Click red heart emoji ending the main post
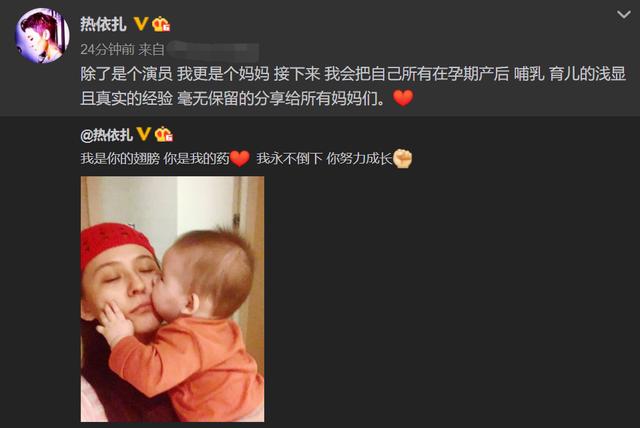This screenshot has width=640, height=428. point(403,98)
